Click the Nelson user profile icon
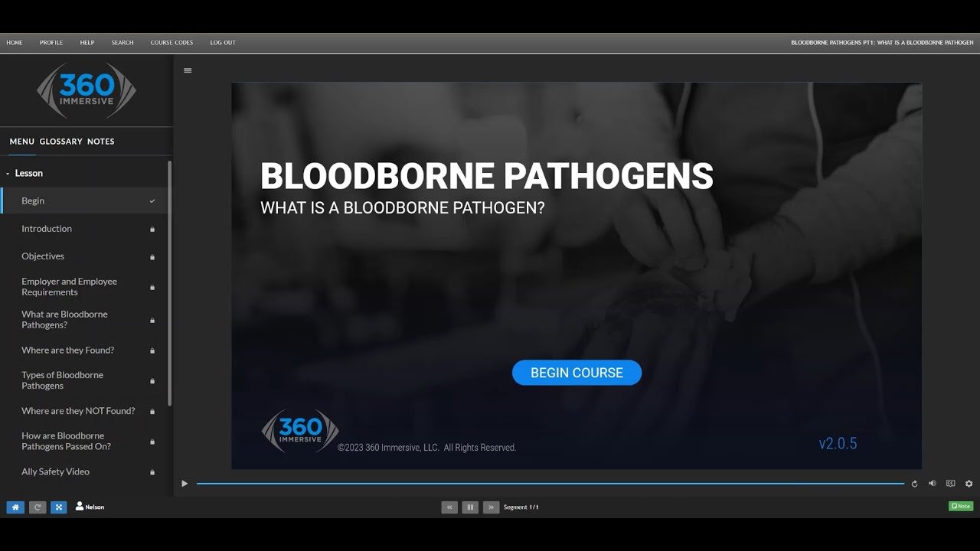Viewport: 980px width, 551px height. (80, 507)
